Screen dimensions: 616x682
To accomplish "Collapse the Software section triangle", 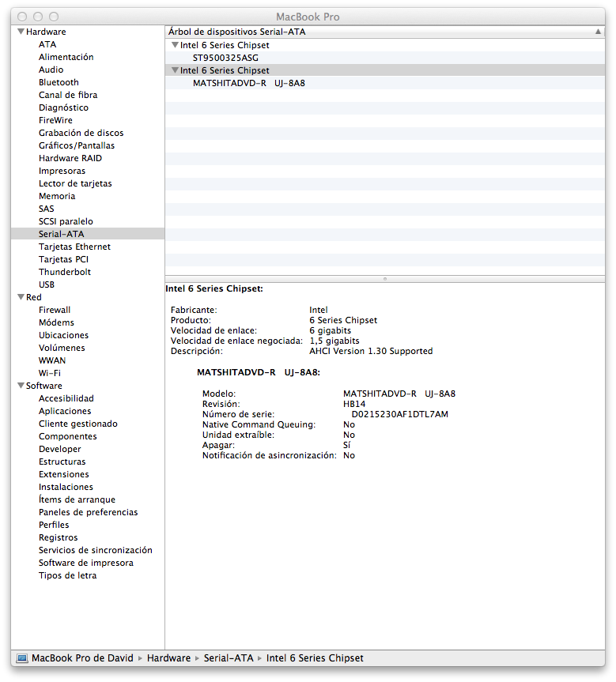I will (x=21, y=386).
